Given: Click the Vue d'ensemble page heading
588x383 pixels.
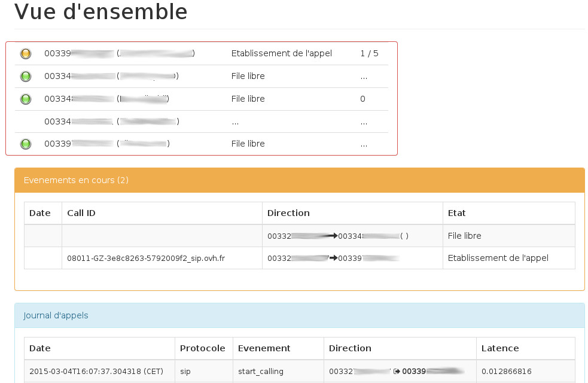Looking at the screenshot, I should pyautogui.click(x=100, y=11).
